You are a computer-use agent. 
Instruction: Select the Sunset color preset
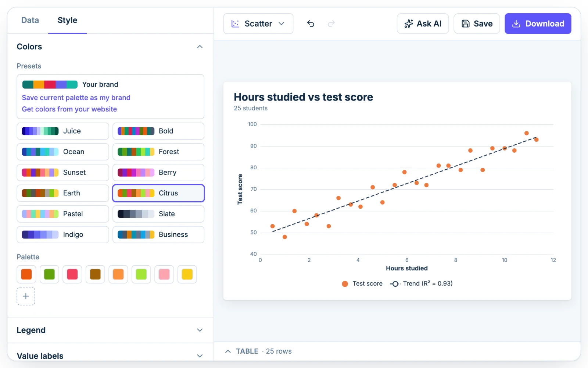(x=63, y=172)
